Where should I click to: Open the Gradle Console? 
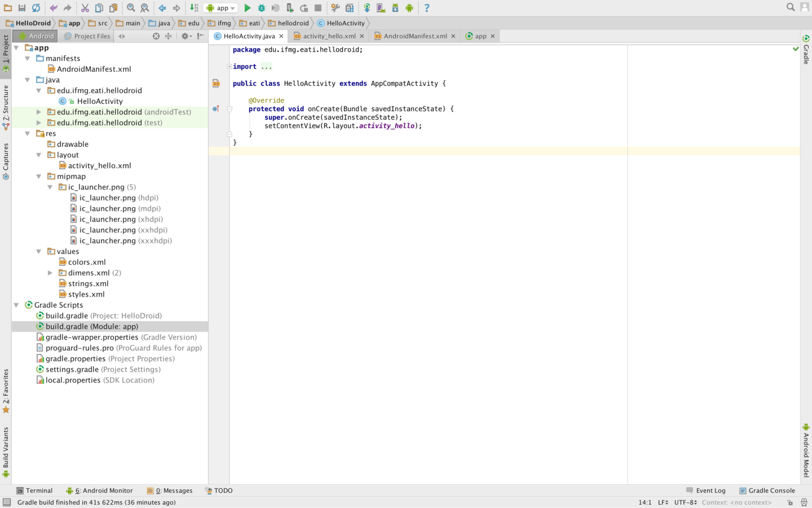click(767, 491)
